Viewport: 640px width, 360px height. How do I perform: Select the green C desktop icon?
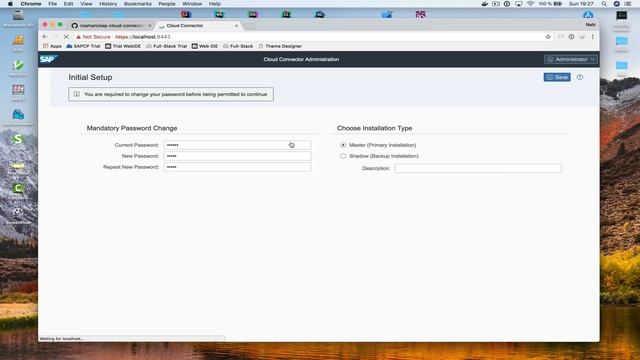(x=18, y=188)
